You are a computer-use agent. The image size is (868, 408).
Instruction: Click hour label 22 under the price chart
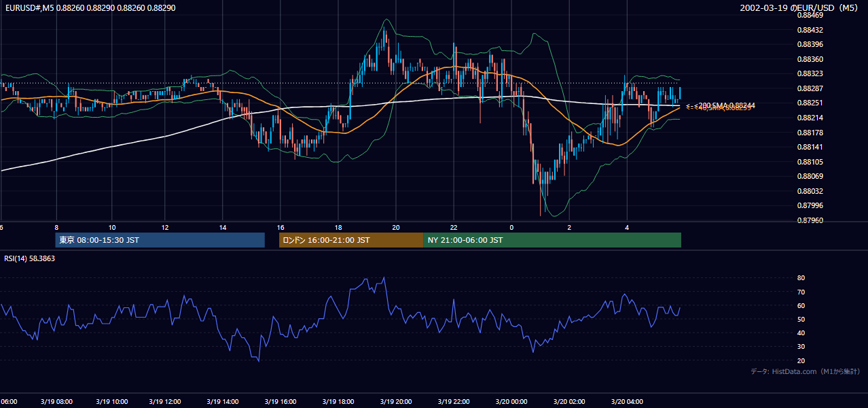point(454,227)
